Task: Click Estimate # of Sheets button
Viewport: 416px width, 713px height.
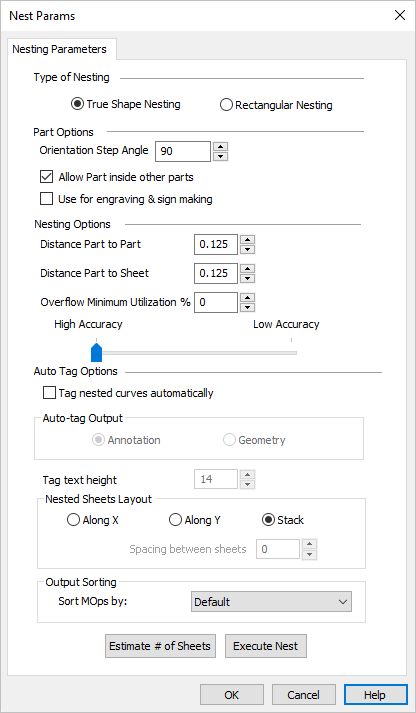Action: pyautogui.click(x=160, y=646)
